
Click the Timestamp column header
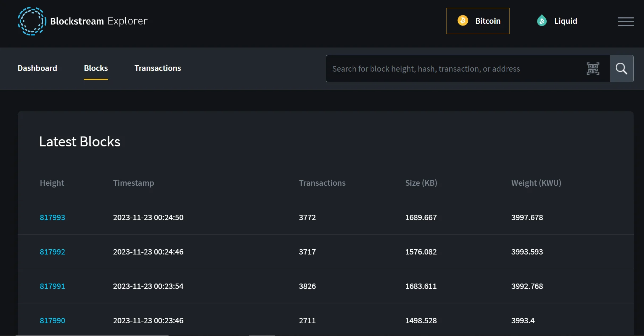tap(133, 183)
